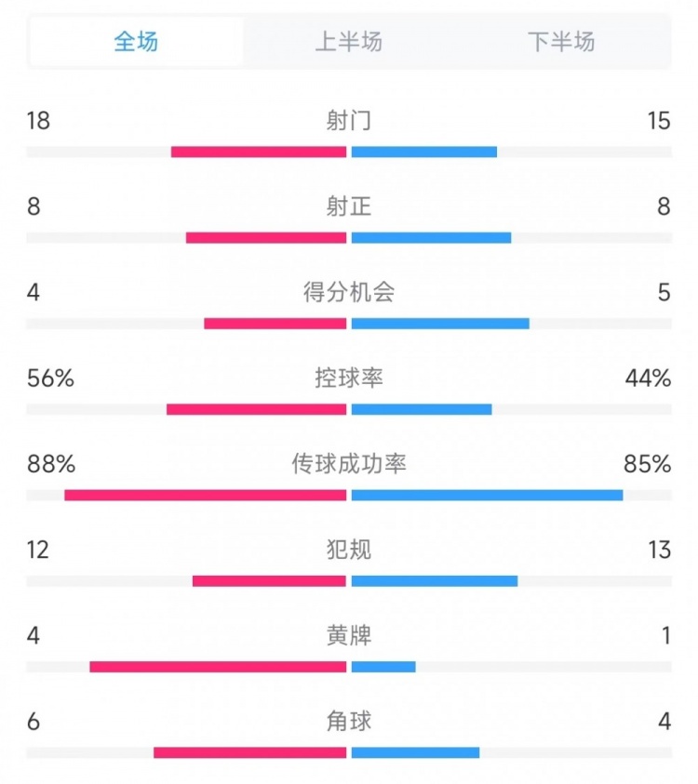Click the 控球率 (possession) stat label
This screenshot has height=784, width=698.
click(349, 379)
